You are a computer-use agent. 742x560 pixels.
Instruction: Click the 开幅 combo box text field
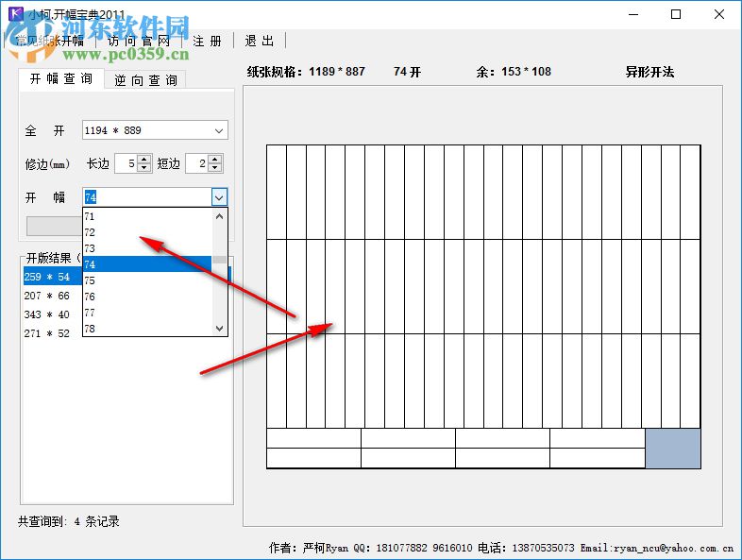click(x=147, y=197)
